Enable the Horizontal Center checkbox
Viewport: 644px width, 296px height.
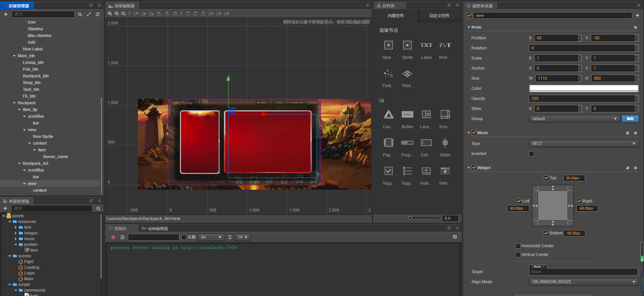518,246
